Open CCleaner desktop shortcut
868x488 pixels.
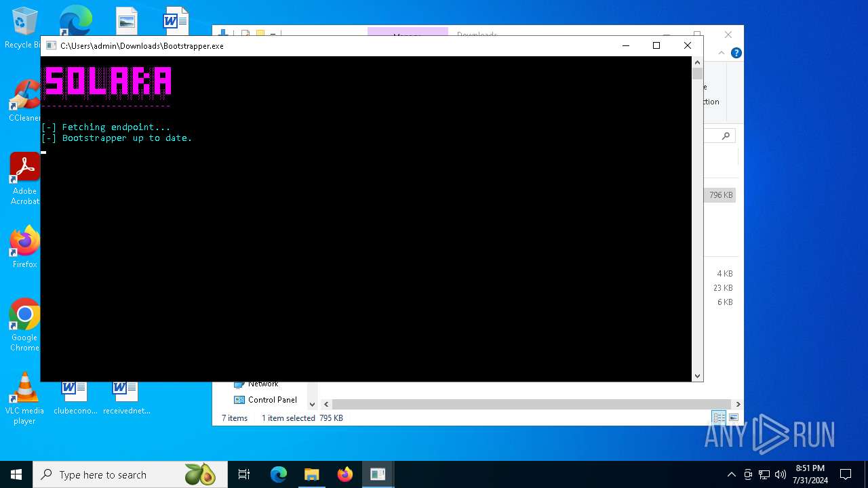(x=25, y=100)
